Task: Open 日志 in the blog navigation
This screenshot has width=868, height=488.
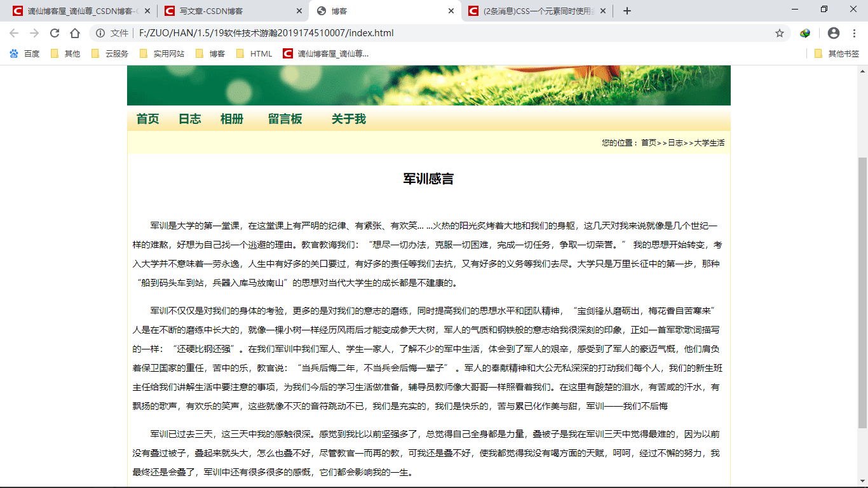Action: 189,119
